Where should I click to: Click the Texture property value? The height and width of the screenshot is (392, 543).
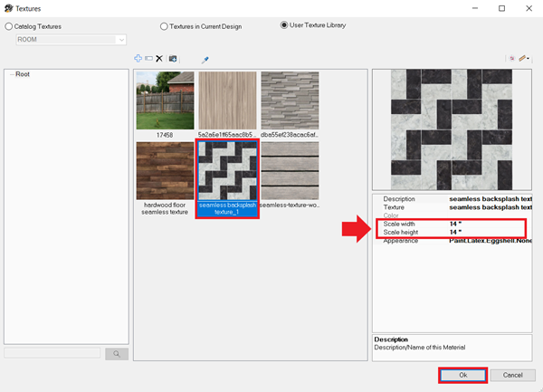[x=491, y=207]
